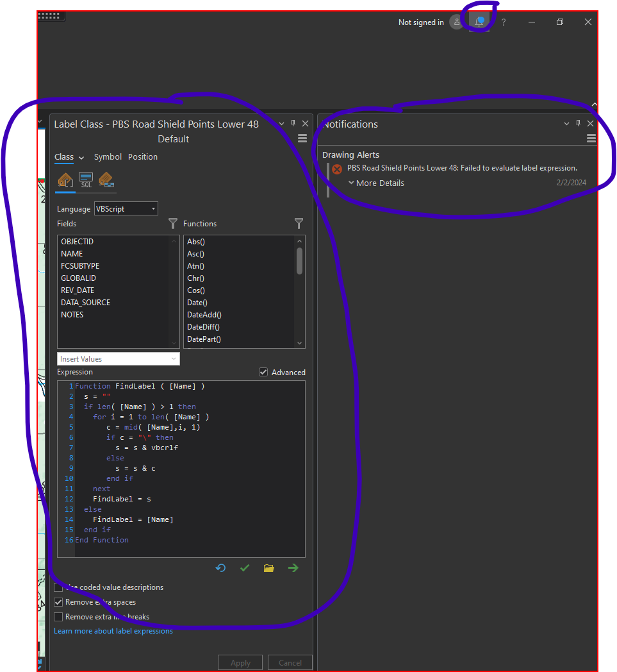Click the Fields filter funnel icon

[x=173, y=223]
